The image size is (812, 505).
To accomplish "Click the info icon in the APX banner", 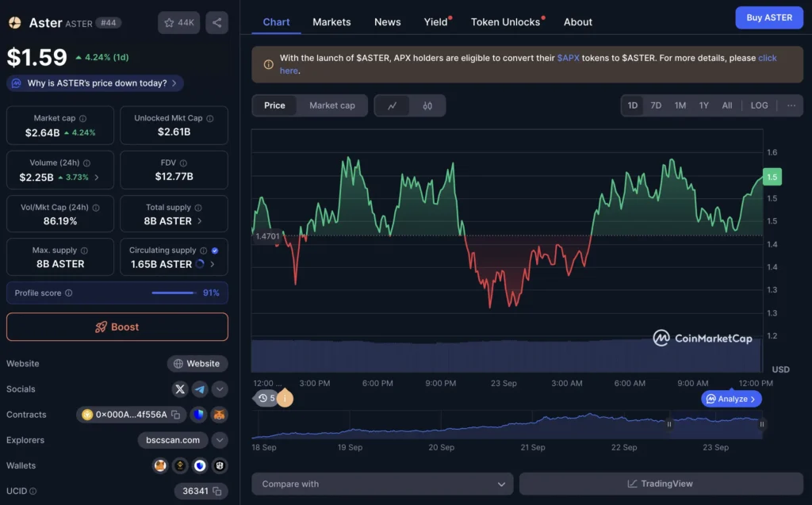I will [268, 65].
